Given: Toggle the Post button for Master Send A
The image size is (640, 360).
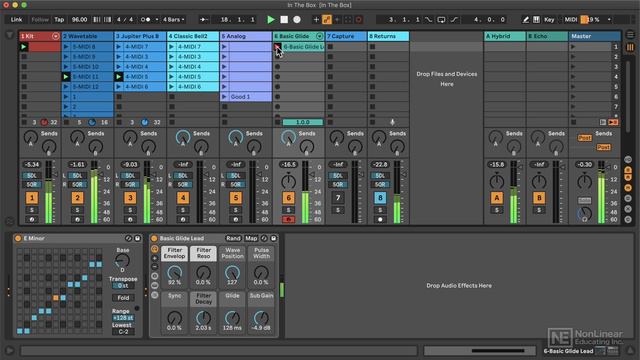Looking at the screenshot, I should click(x=584, y=138).
